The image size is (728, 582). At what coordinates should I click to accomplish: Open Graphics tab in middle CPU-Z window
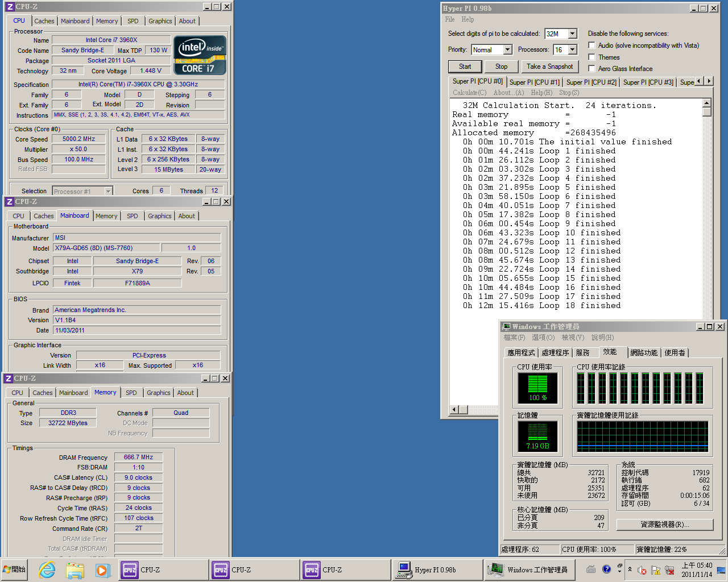click(x=160, y=216)
